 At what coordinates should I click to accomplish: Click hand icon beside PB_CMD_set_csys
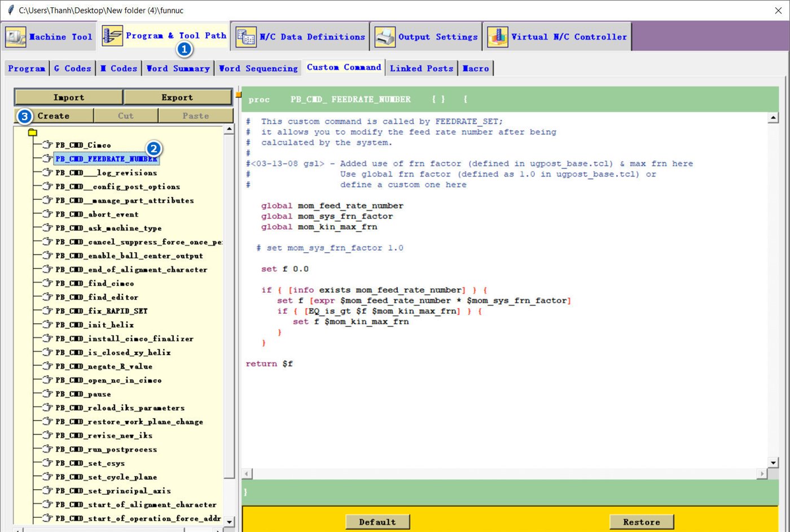click(47, 463)
